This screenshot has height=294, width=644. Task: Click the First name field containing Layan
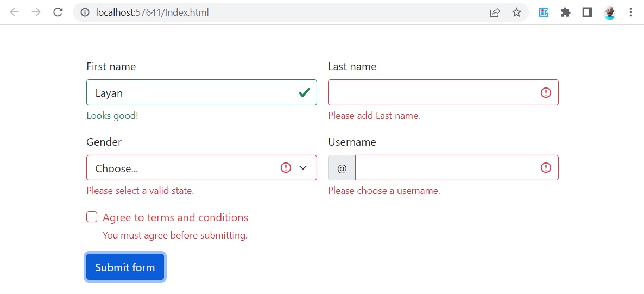point(201,92)
